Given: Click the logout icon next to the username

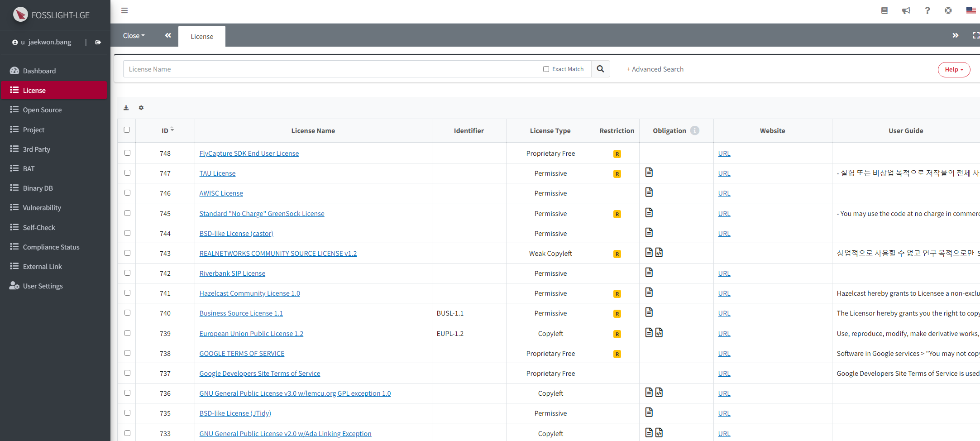Looking at the screenshot, I should [x=98, y=42].
